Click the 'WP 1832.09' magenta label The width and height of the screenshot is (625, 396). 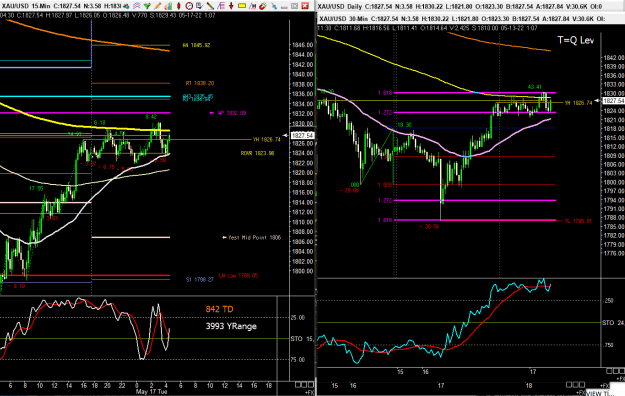point(232,113)
